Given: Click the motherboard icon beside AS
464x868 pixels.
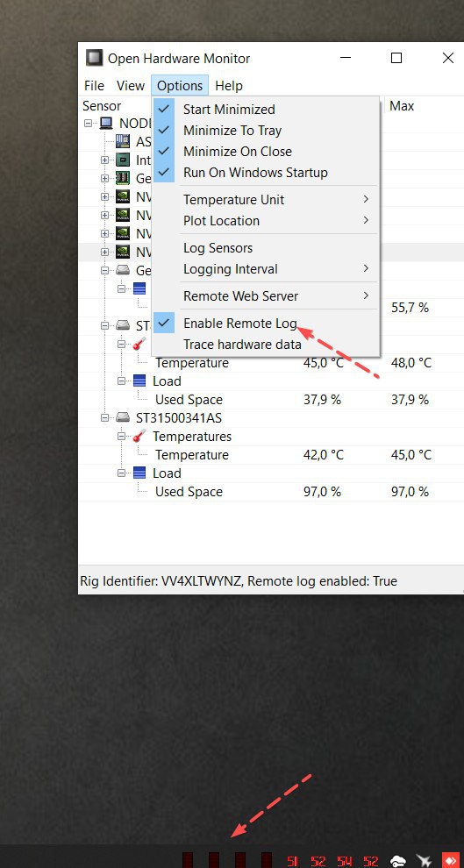Looking at the screenshot, I should point(123,142).
